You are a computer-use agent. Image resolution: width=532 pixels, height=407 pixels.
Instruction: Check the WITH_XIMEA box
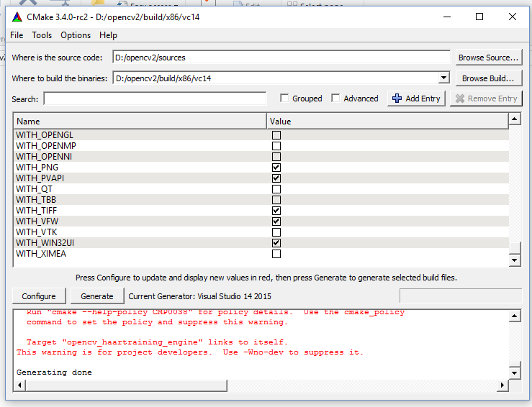point(276,254)
